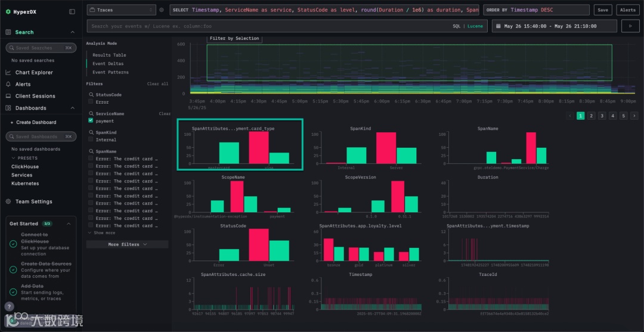The height and width of the screenshot is (332, 644).
Task: Click the gear icon next to Traces selector
Action: coord(162,10)
